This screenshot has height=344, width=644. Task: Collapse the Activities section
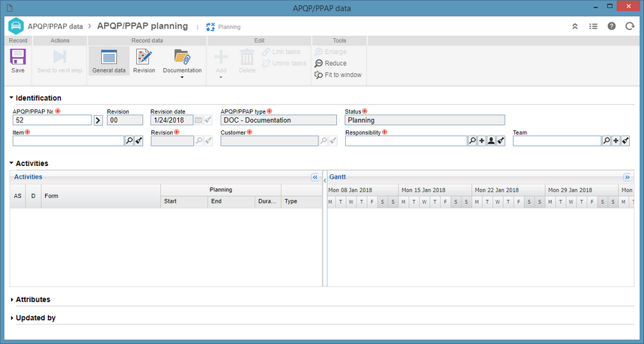click(11, 163)
